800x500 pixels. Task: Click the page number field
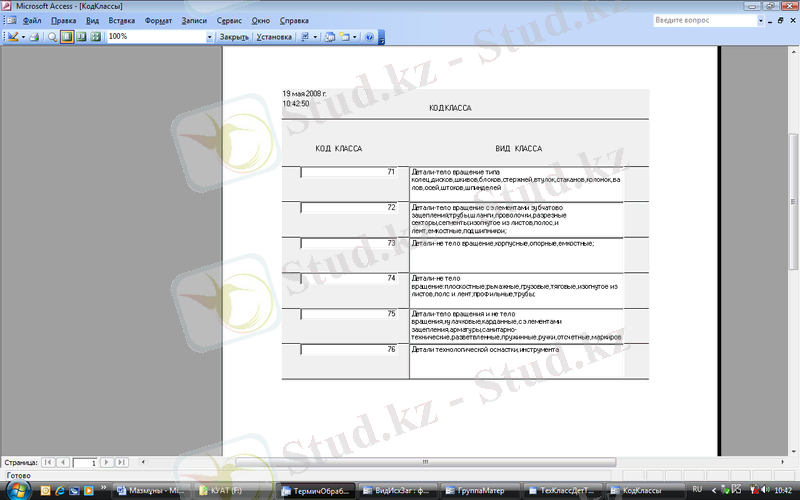[85, 463]
